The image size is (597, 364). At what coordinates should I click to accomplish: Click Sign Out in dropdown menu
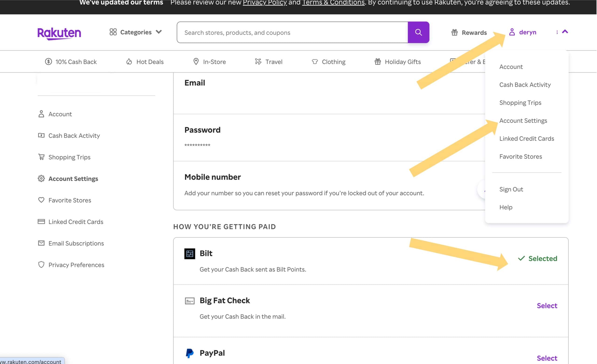point(511,189)
